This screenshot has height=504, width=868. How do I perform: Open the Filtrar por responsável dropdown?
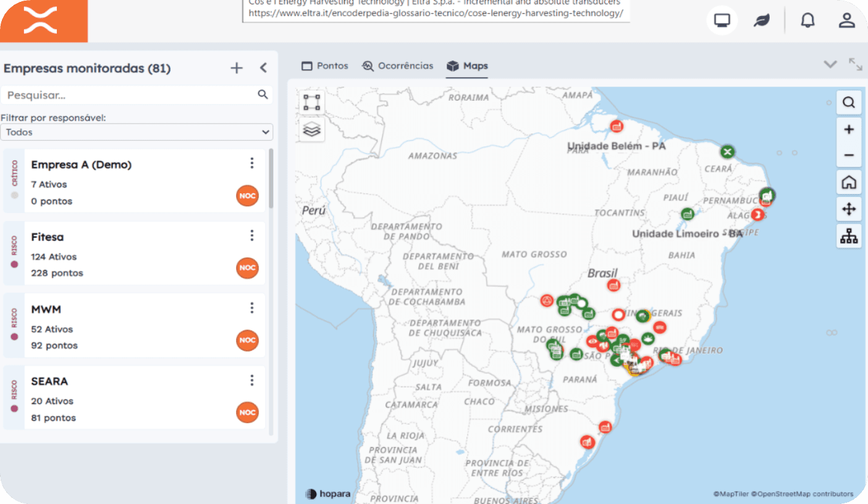pos(137,132)
